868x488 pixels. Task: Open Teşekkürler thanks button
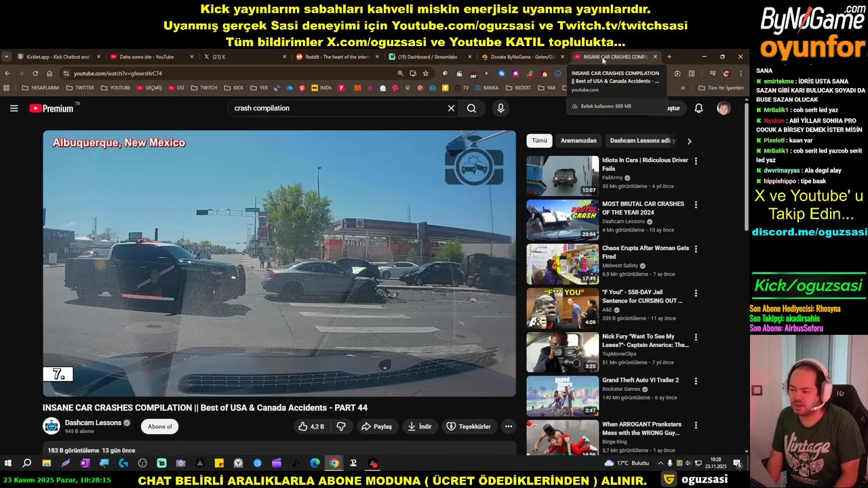point(469,426)
